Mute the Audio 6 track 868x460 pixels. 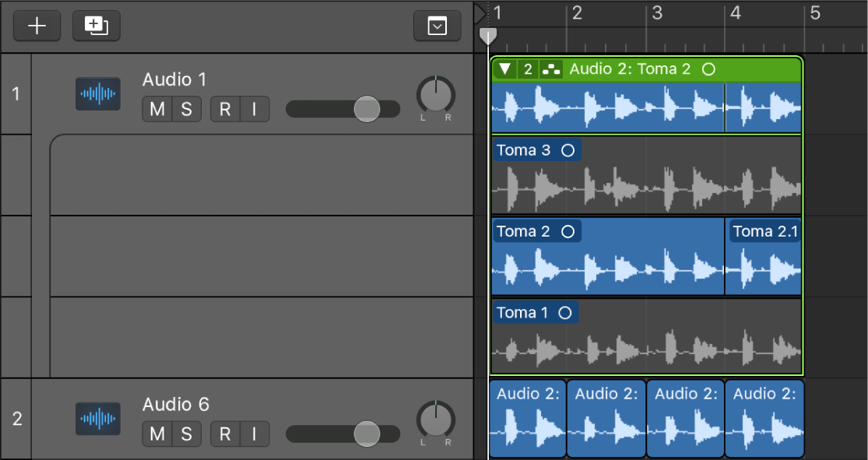157,434
